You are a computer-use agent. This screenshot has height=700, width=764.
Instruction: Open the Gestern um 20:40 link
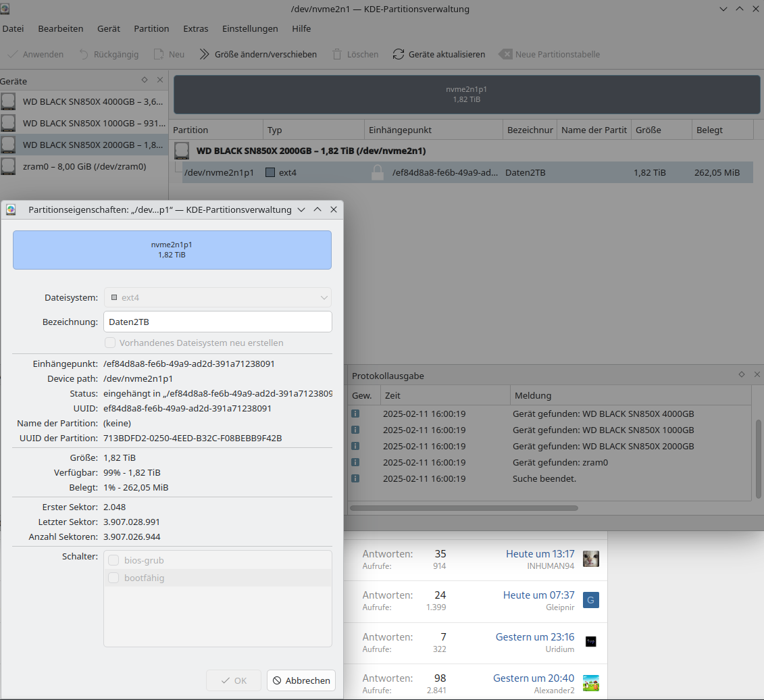[534, 678]
